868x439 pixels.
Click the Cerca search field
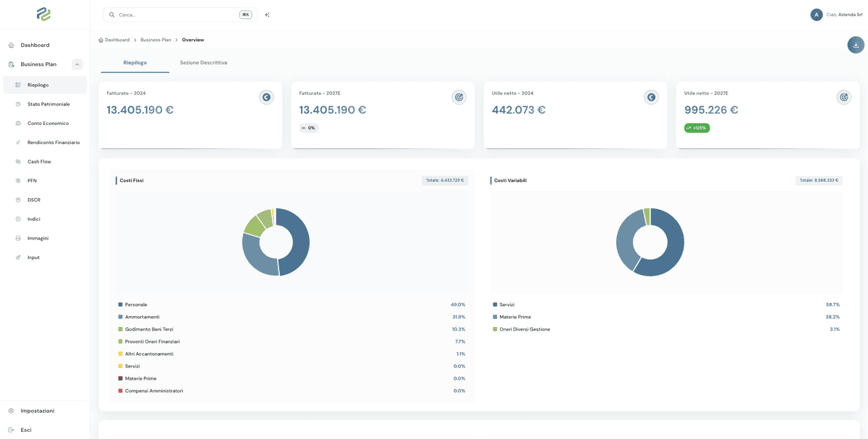pos(180,14)
